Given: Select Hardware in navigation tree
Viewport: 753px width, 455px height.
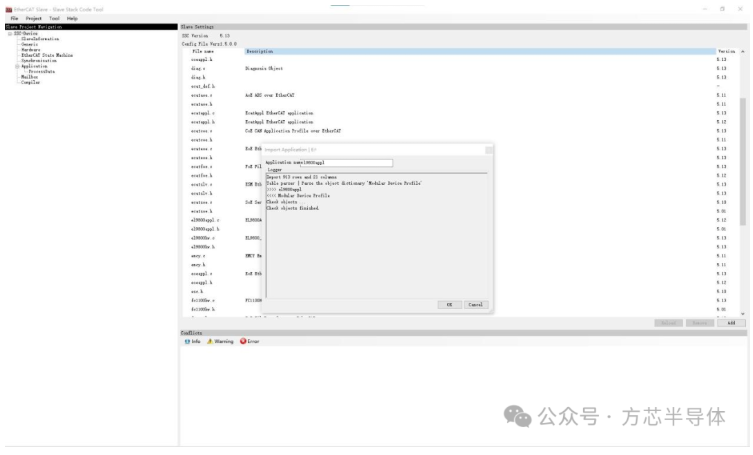Looking at the screenshot, I should (x=31, y=49).
